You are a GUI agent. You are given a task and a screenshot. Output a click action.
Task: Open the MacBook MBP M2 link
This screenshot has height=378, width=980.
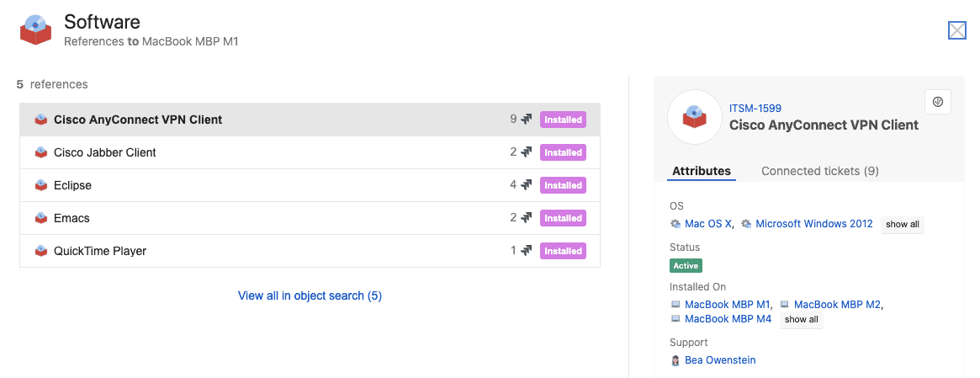pyautogui.click(x=837, y=305)
